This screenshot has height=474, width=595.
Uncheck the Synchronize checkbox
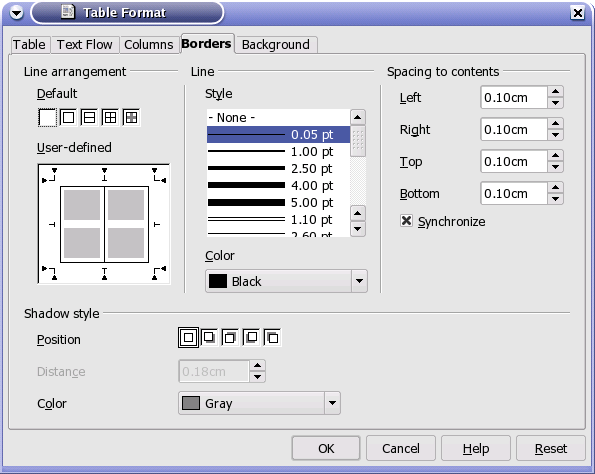406,221
